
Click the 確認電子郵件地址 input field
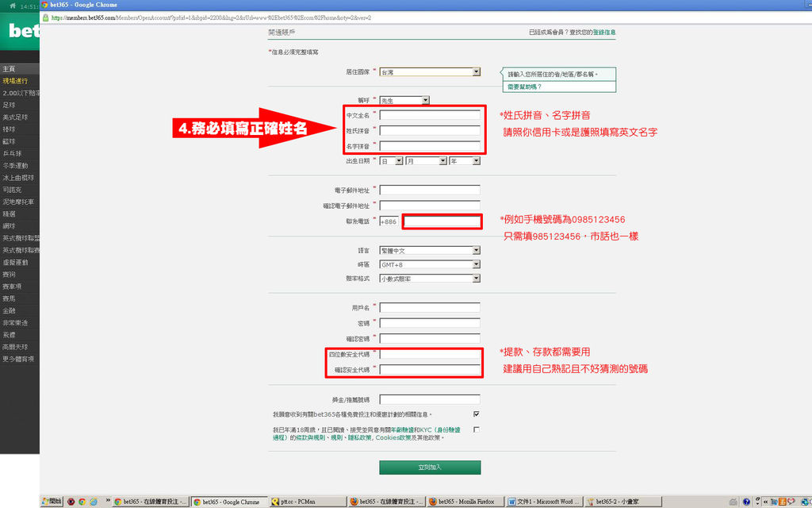coord(429,206)
